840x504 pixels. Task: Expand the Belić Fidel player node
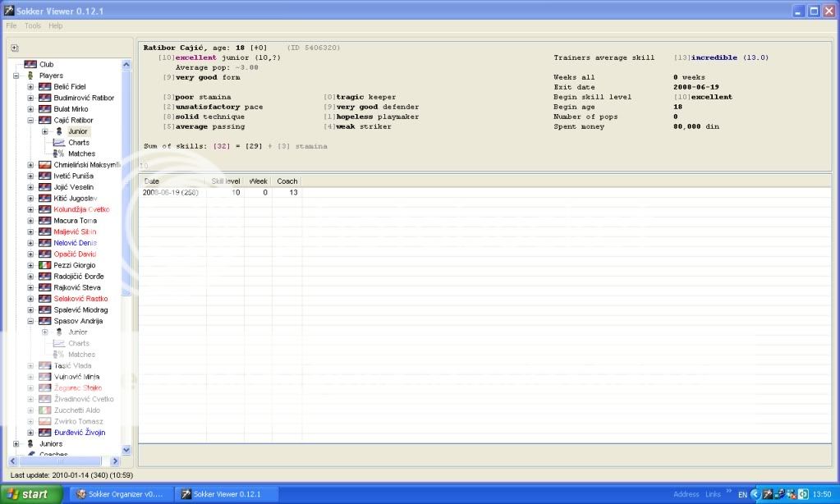point(30,87)
